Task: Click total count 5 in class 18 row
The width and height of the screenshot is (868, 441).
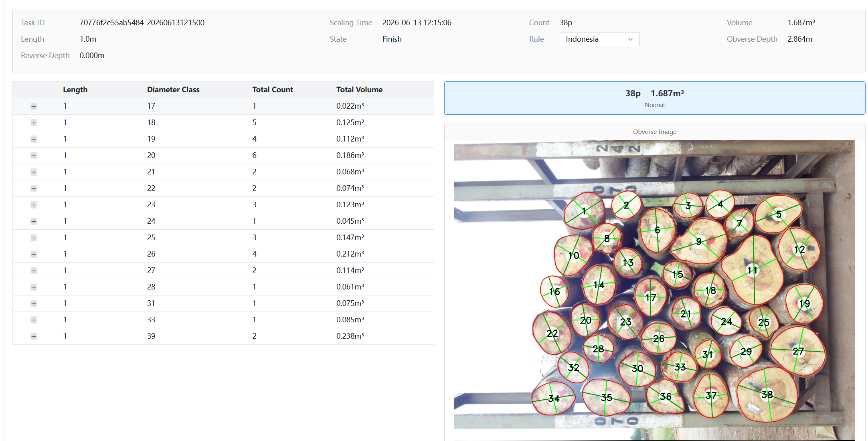Action: click(254, 122)
